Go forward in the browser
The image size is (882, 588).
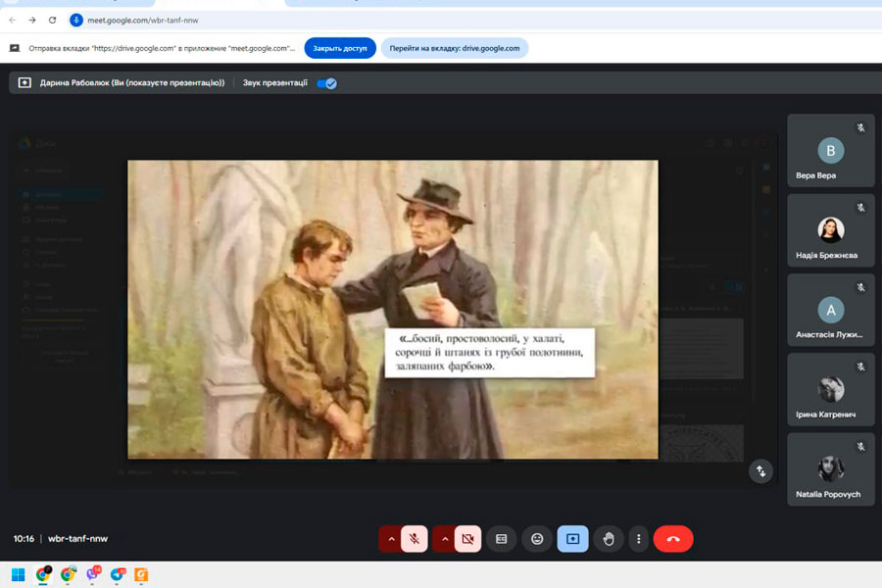coord(32,21)
